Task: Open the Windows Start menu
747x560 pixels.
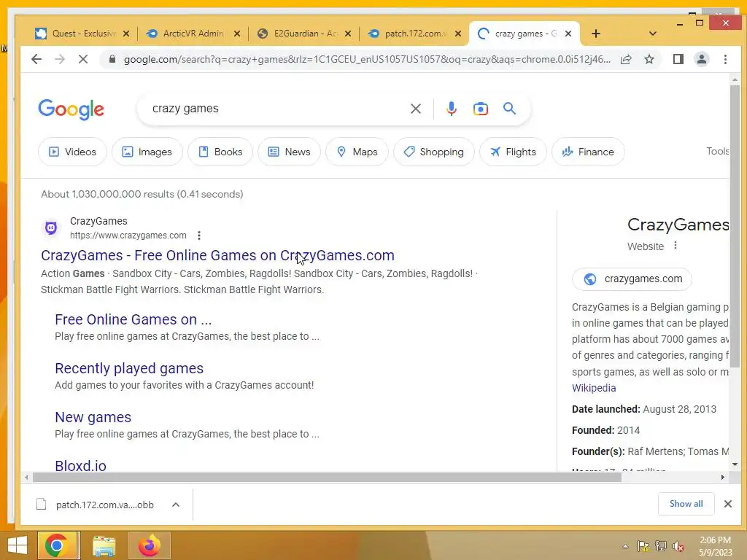Action: [x=18, y=545]
